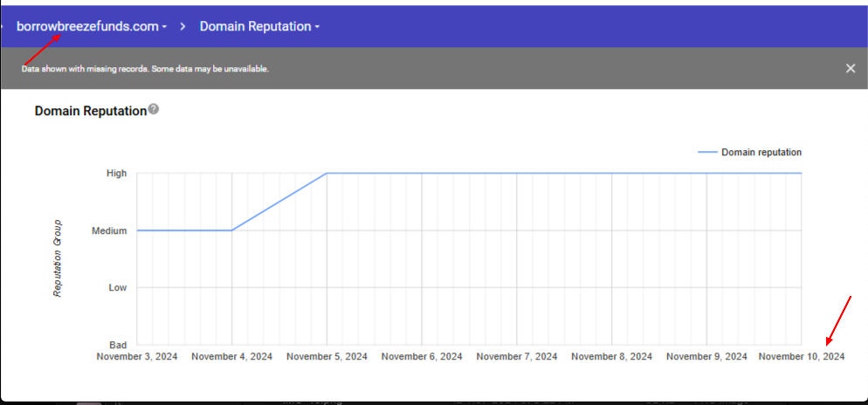Select the "Domain reputation" legend label

[x=761, y=152]
